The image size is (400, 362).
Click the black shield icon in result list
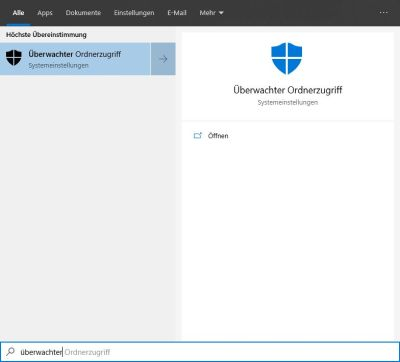click(x=14, y=58)
